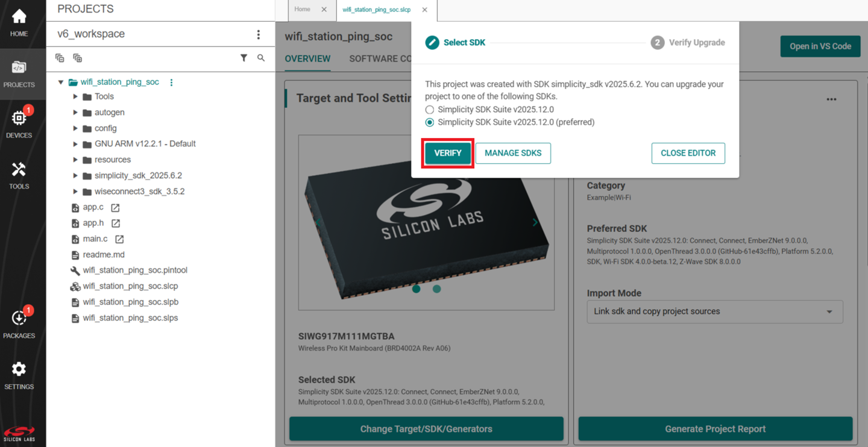Click the VERIFY button

click(x=448, y=153)
